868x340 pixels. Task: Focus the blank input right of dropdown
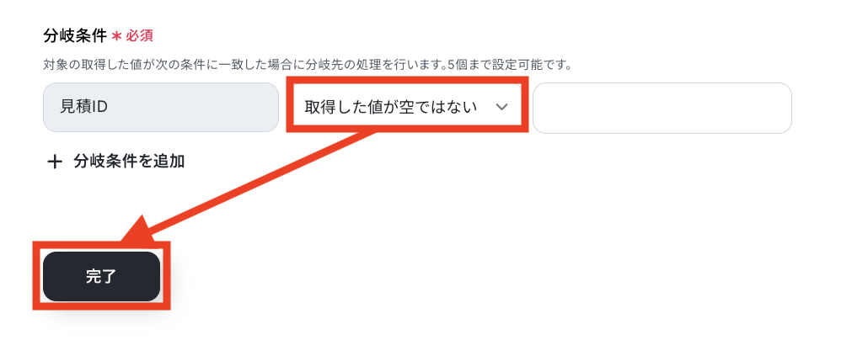(662, 108)
